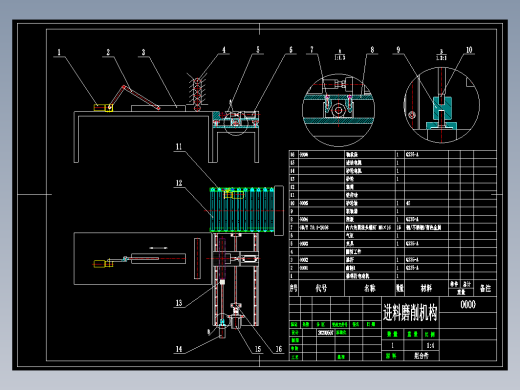Click the 代号 column header
Viewport: 520px width, 390px height.
click(321, 288)
